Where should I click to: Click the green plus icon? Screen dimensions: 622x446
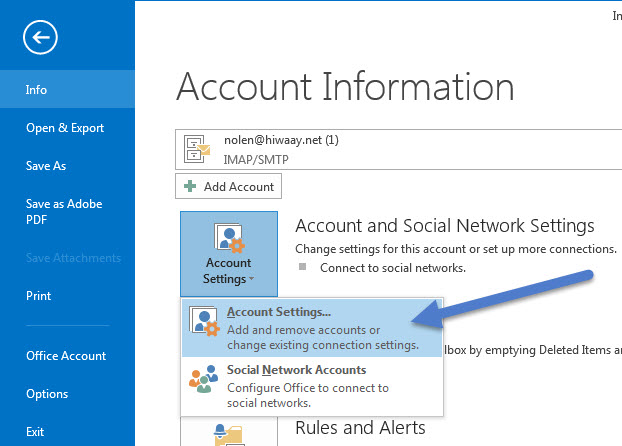pyautogui.click(x=190, y=186)
